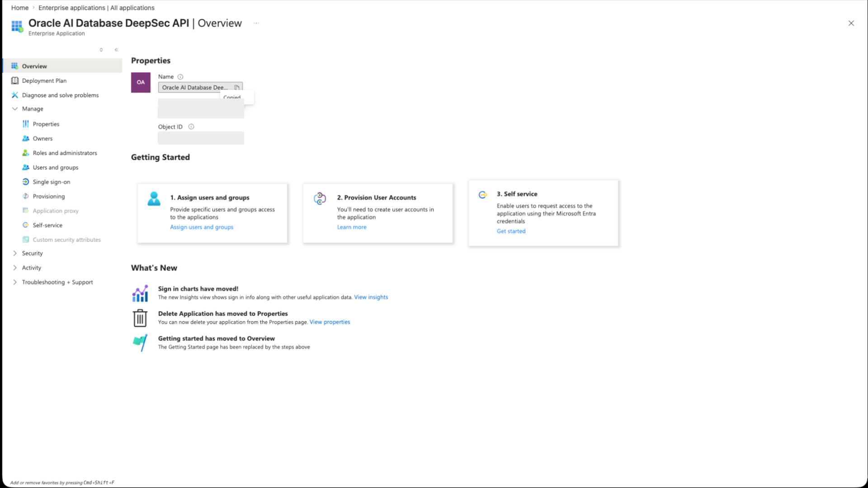Click the Self-service icon in sidebar
Viewport: 868px width, 488px height.
pyautogui.click(x=26, y=225)
